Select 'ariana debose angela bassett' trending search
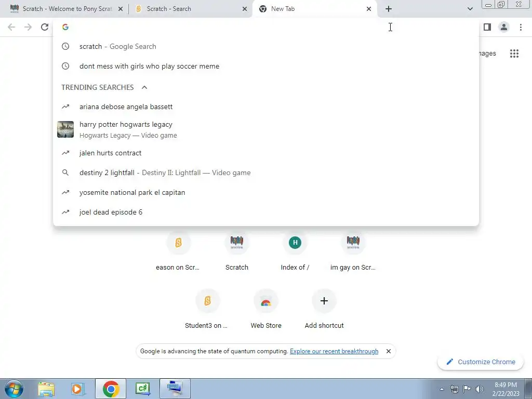This screenshot has height=399, width=532. click(266, 107)
